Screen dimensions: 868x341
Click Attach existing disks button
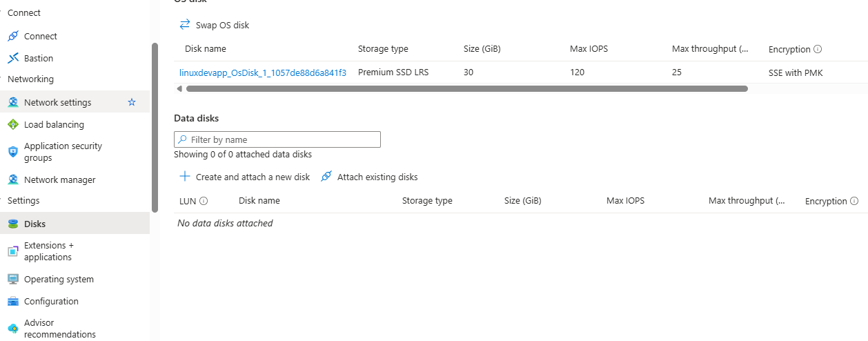coord(369,177)
